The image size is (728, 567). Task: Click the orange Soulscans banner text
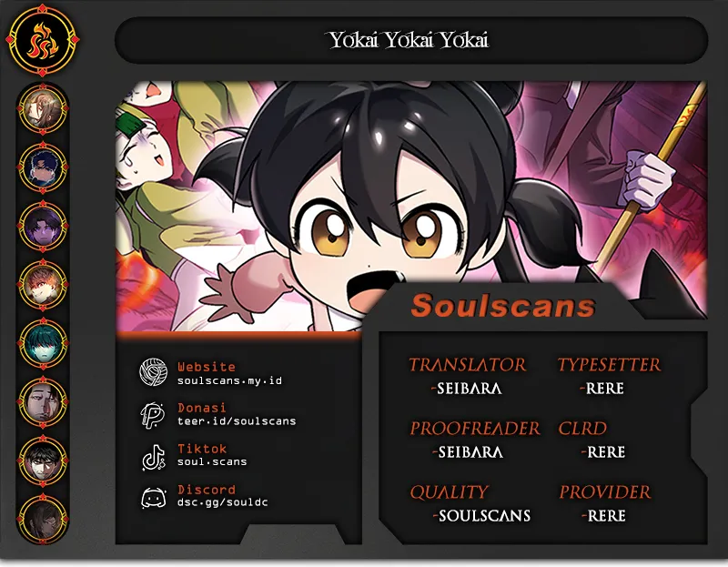click(503, 306)
